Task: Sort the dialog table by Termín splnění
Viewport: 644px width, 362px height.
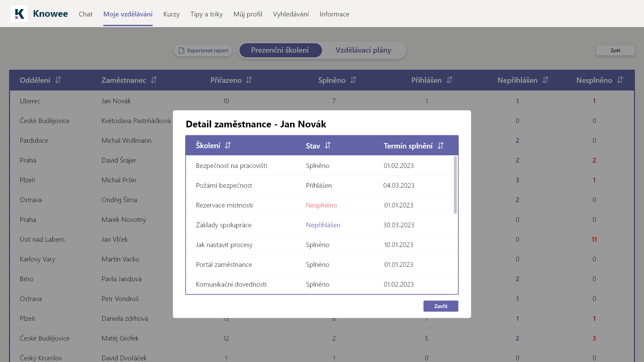Action: (440, 145)
